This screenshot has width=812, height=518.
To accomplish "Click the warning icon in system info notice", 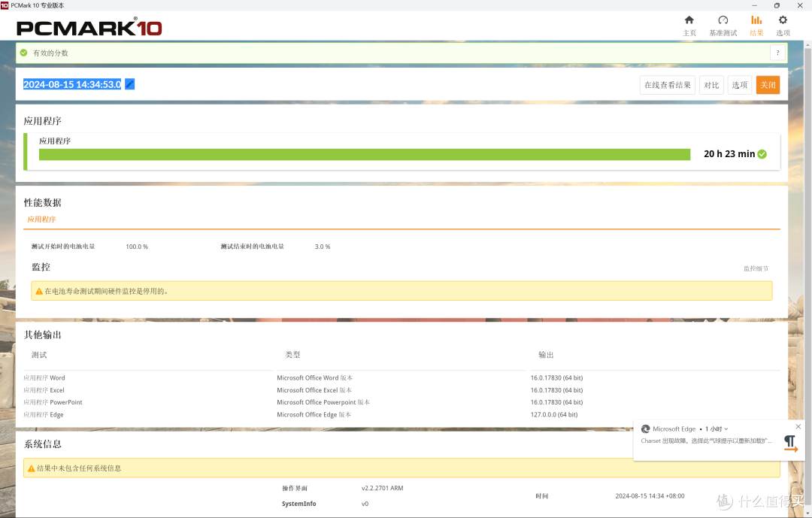I will (31, 468).
